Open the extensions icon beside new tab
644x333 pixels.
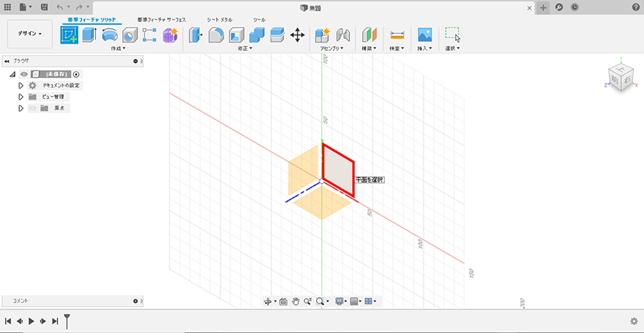[559, 7]
